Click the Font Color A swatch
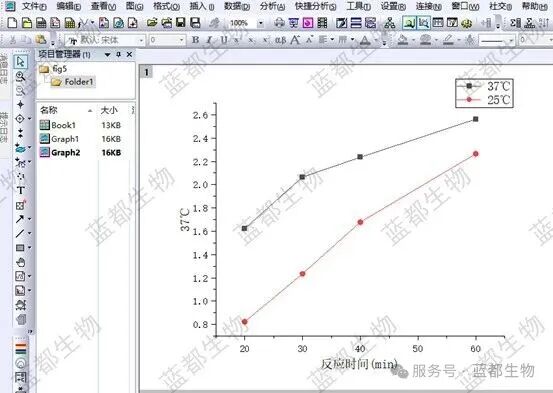Image resolution: width=553 pixels, height=393 pixels. (x=365, y=40)
